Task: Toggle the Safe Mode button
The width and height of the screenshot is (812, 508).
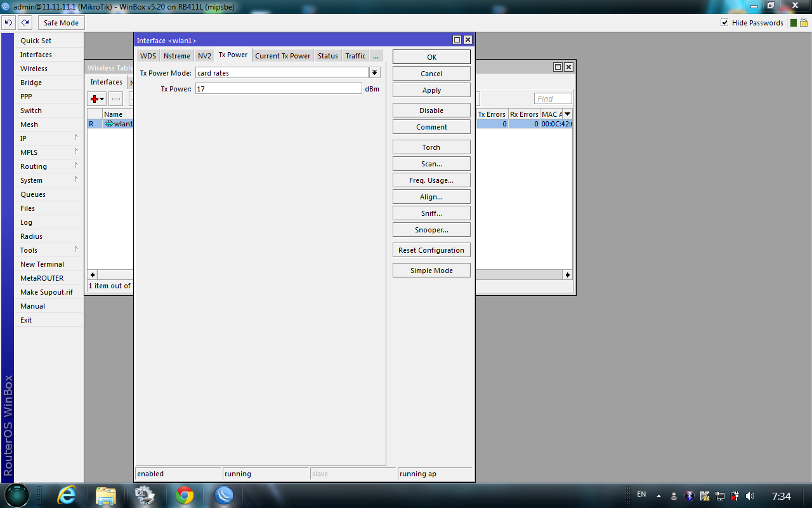Action: [61, 23]
